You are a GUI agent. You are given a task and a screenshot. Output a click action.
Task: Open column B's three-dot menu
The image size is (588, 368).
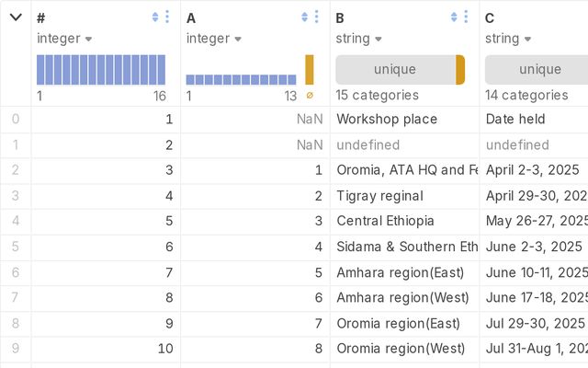pyautogui.click(x=466, y=17)
